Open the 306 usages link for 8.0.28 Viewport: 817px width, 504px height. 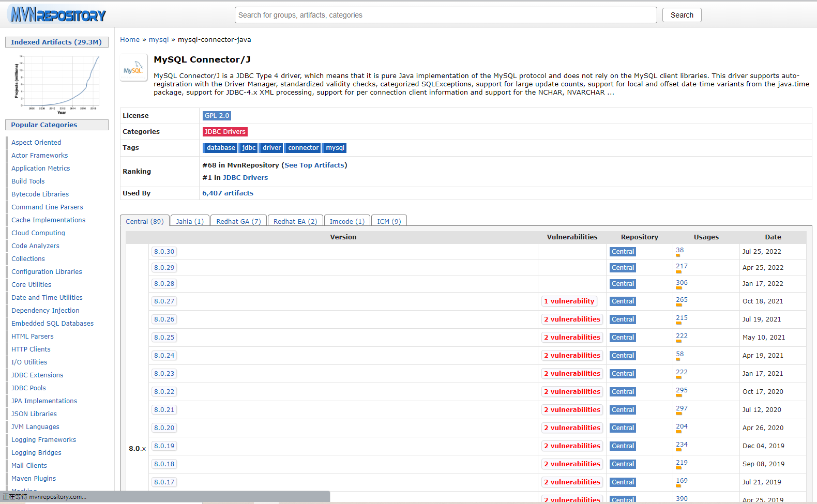click(682, 283)
